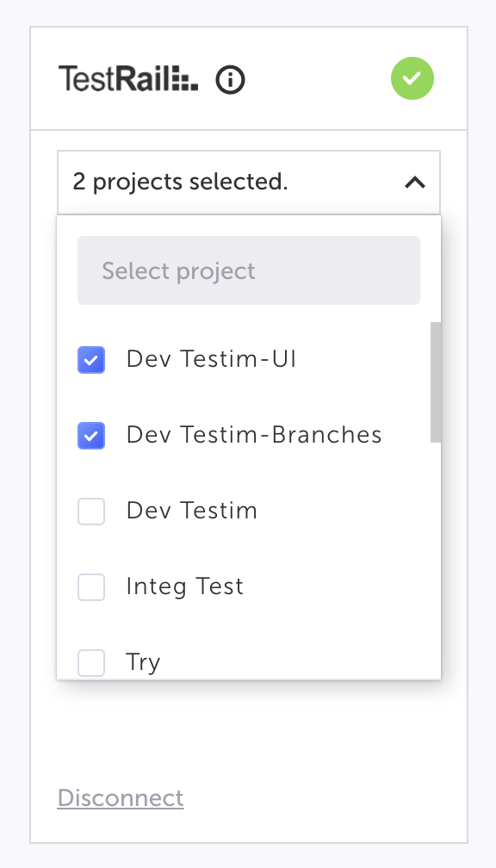This screenshot has height=868, width=496.
Task: Collapse the projects dropdown using chevron arrow
Action: click(415, 183)
